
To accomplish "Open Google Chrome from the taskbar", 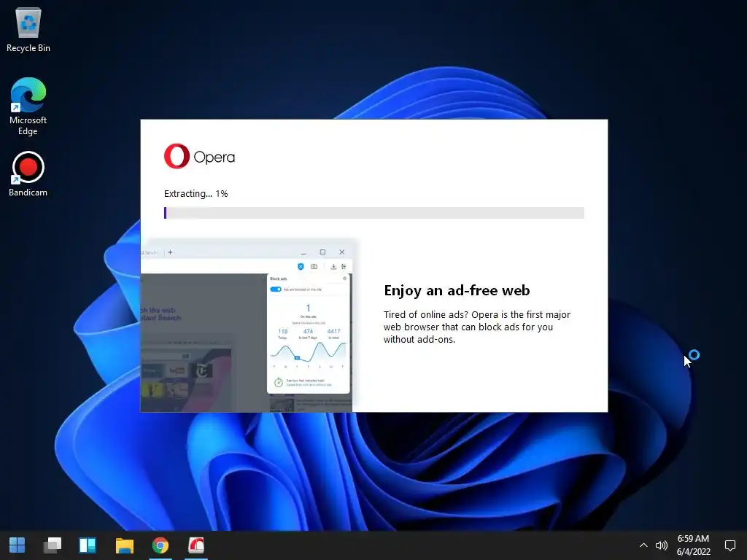I will click(160, 545).
